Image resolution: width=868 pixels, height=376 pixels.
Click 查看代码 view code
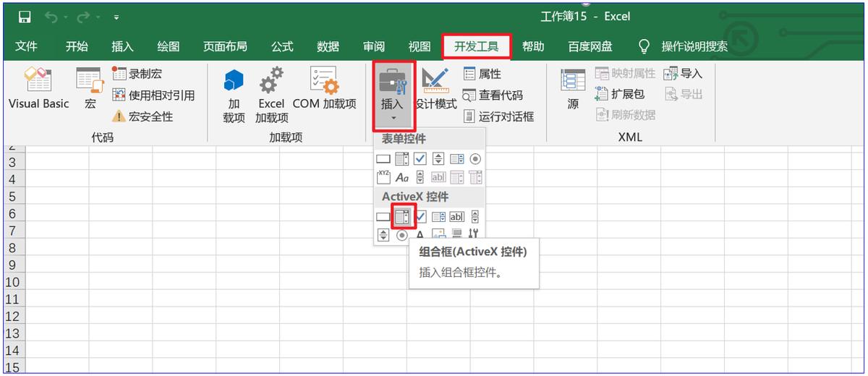click(x=493, y=95)
